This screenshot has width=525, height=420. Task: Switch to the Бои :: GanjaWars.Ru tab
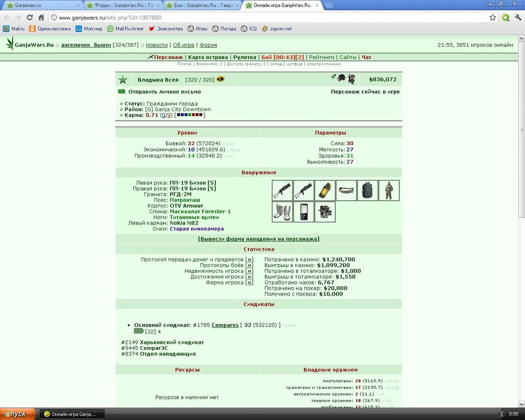click(203, 5)
